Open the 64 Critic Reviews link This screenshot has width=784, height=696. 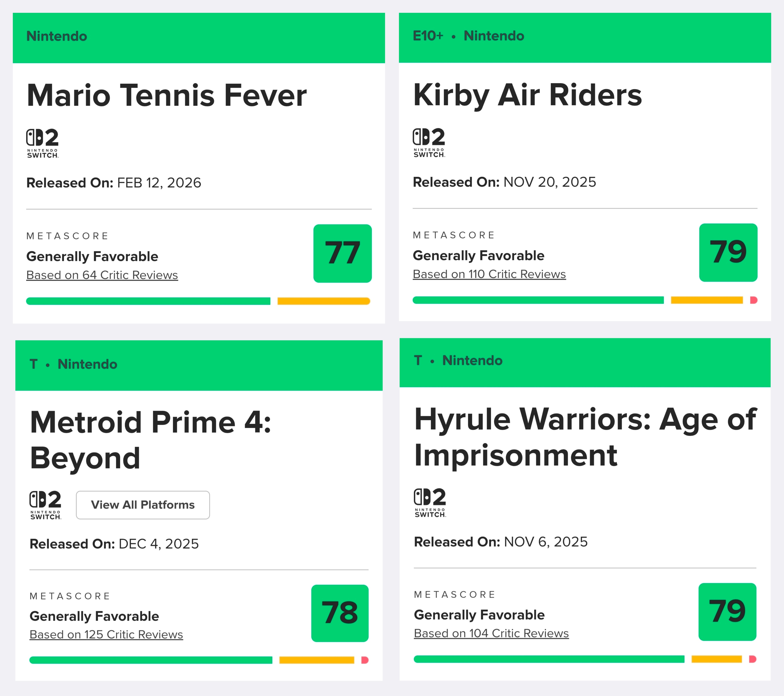tap(102, 275)
